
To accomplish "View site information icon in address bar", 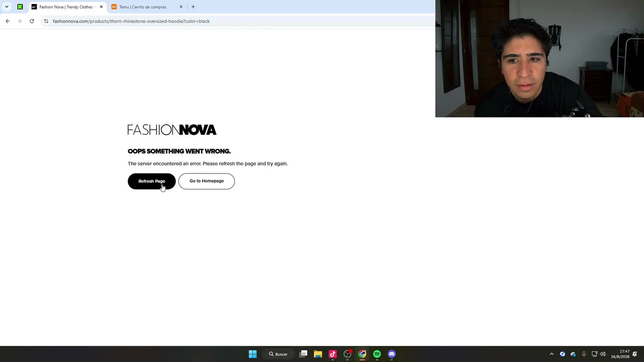I will [46, 21].
